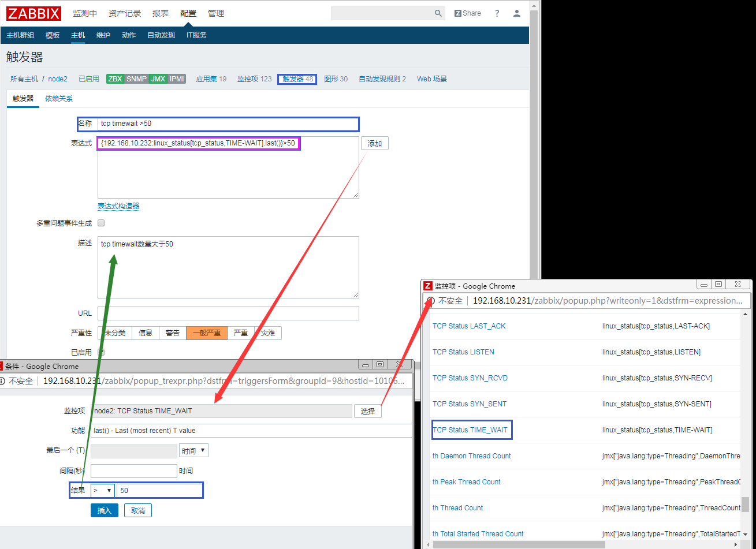Viewport: 756px width, 549px height.
Task: Click the trigger 名称 input field
Action: [228, 124]
